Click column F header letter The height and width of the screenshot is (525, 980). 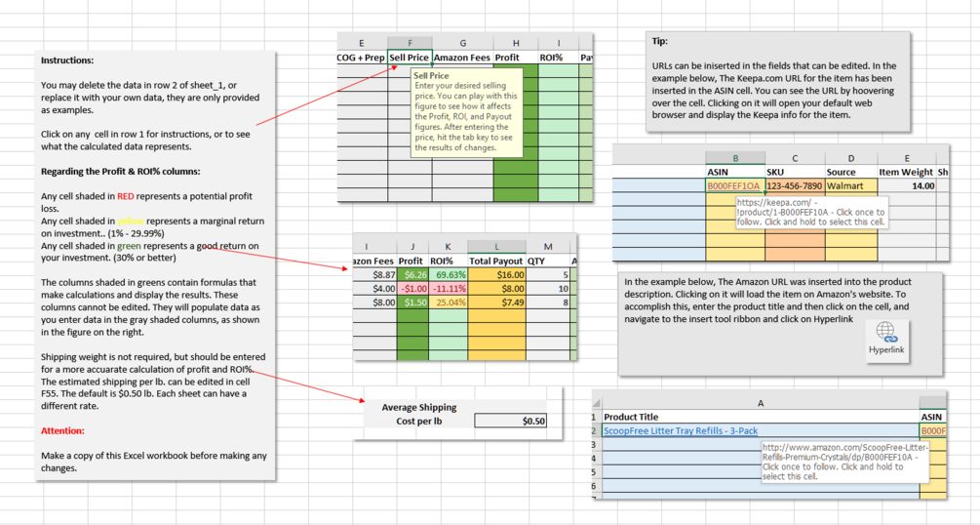point(410,43)
